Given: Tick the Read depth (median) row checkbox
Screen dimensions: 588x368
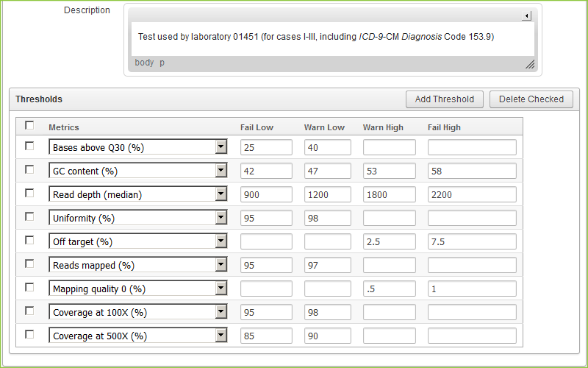Looking at the screenshot, I should (x=29, y=194).
